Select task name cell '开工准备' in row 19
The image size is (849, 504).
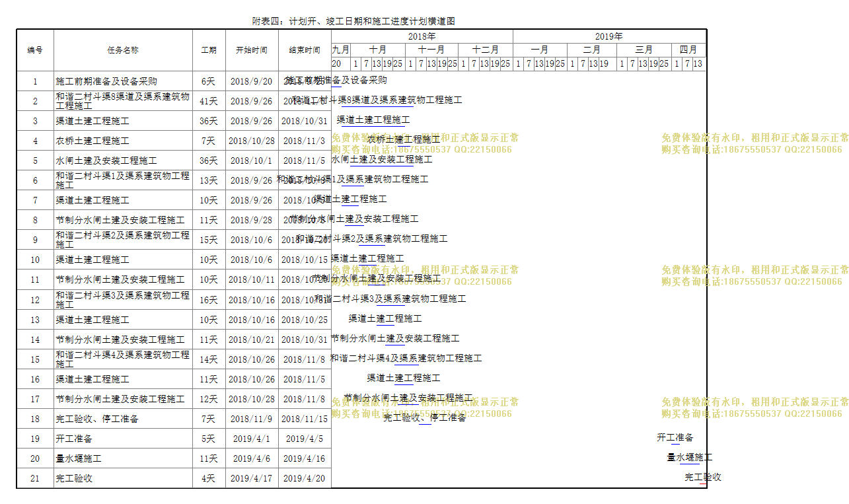pyautogui.click(x=123, y=439)
